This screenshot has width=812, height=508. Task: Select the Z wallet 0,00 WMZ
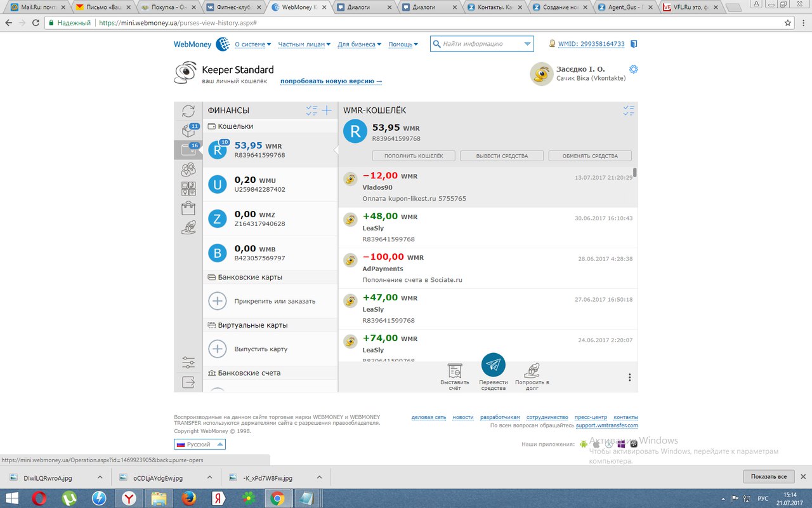coord(270,218)
